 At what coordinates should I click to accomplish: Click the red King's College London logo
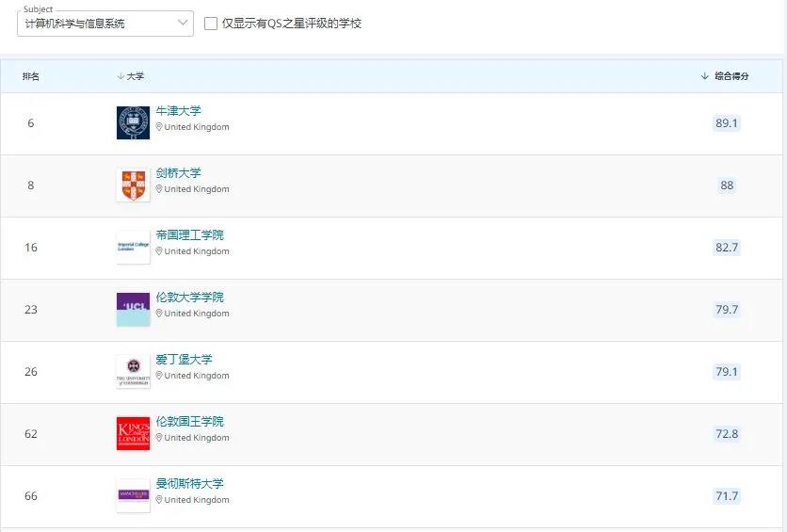pos(133,434)
